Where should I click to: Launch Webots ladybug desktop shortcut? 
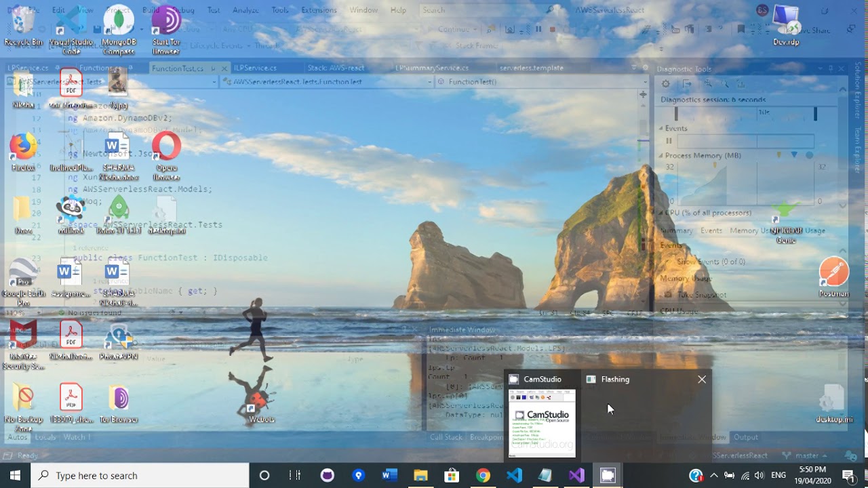tap(261, 405)
